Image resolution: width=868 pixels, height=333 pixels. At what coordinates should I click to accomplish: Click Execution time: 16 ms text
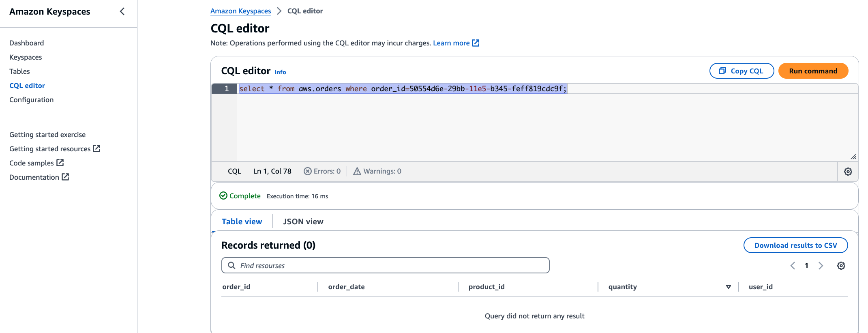(298, 196)
